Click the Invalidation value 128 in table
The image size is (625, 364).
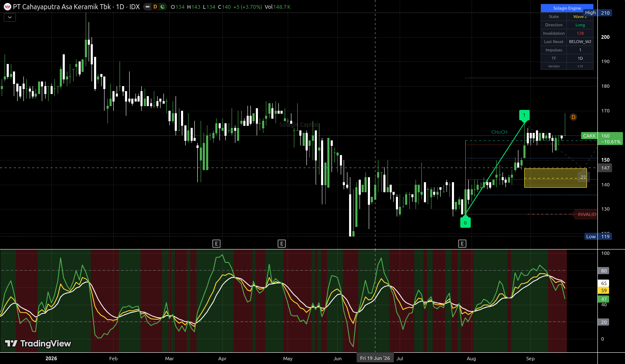click(580, 33)
